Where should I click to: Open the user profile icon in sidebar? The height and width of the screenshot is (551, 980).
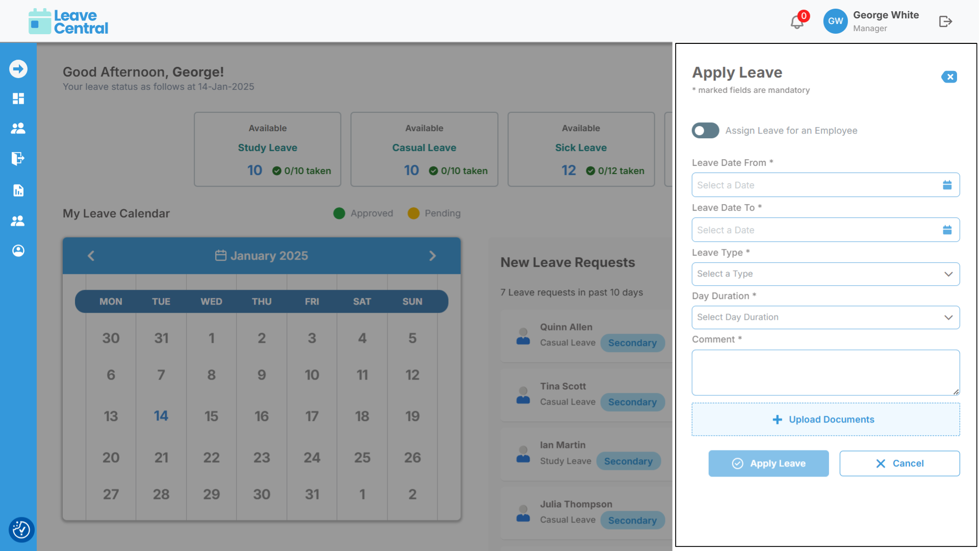(x=18, y=251)
